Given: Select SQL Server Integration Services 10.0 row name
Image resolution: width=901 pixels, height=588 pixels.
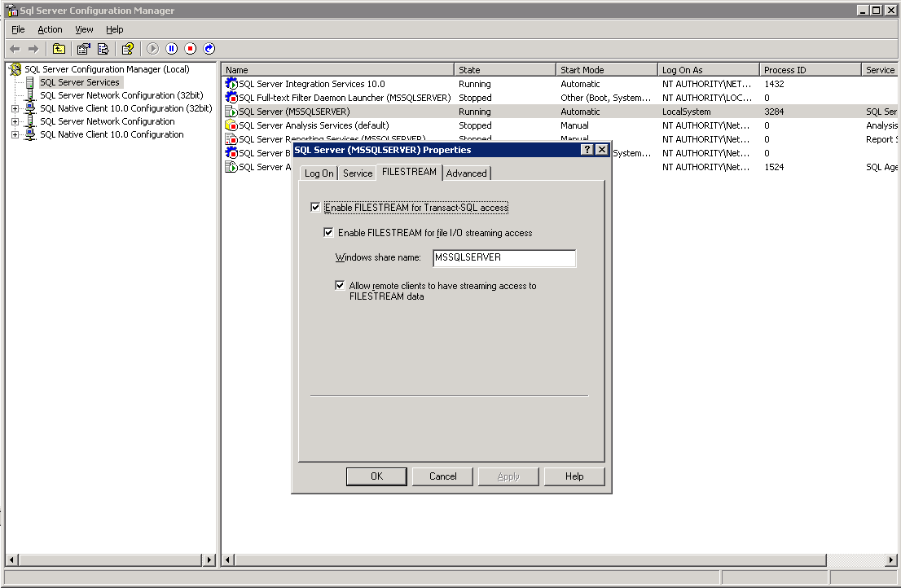Looking at the screenshot, I should pyautogui.click(x=311, y=84).
